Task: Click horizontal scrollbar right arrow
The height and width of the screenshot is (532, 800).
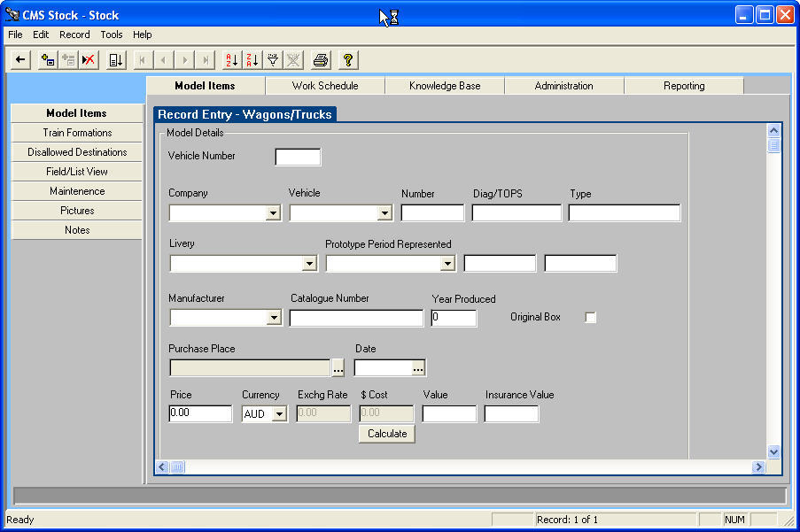Action: pyautogui.click(x=758, y=466)
